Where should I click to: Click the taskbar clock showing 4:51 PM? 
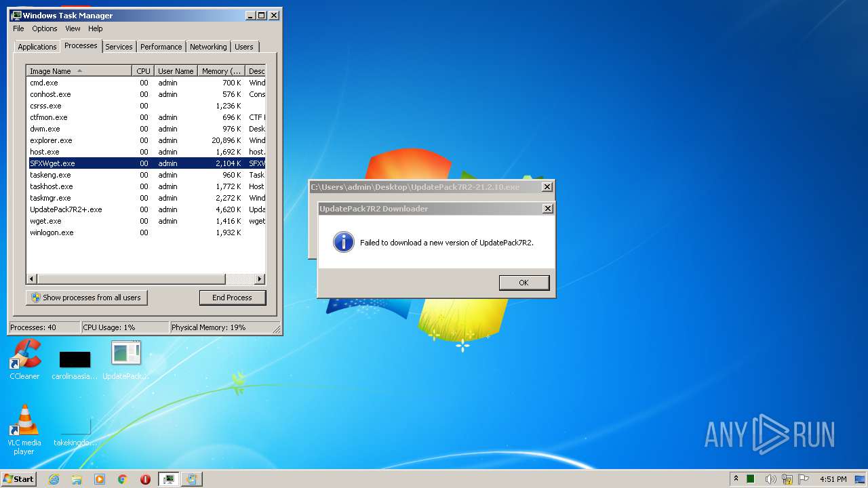pos(833,479)
